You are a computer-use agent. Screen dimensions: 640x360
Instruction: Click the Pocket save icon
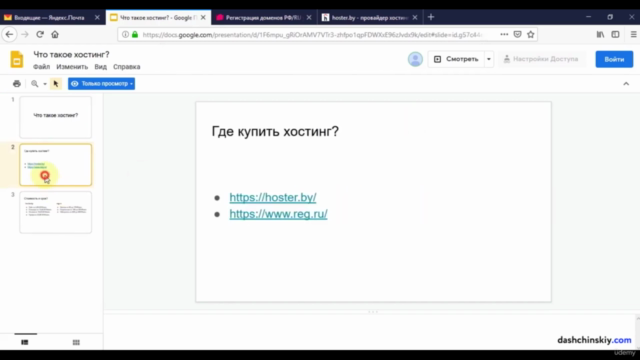click(518, 35)
